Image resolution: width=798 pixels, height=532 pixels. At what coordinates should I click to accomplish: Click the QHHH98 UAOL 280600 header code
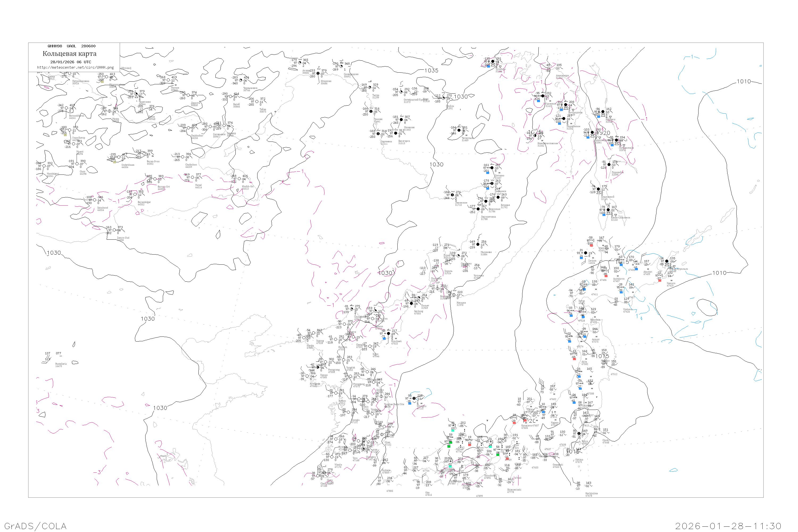[72, 46]
